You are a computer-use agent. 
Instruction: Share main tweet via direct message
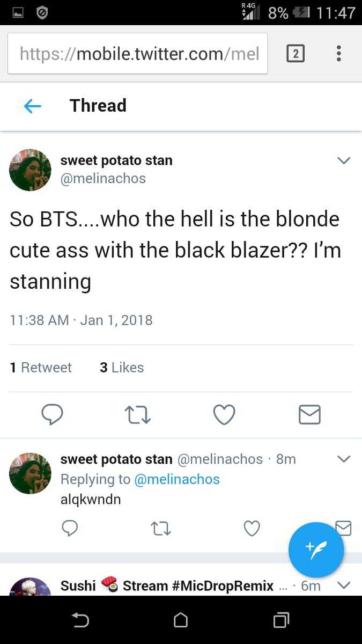[309, 414]
